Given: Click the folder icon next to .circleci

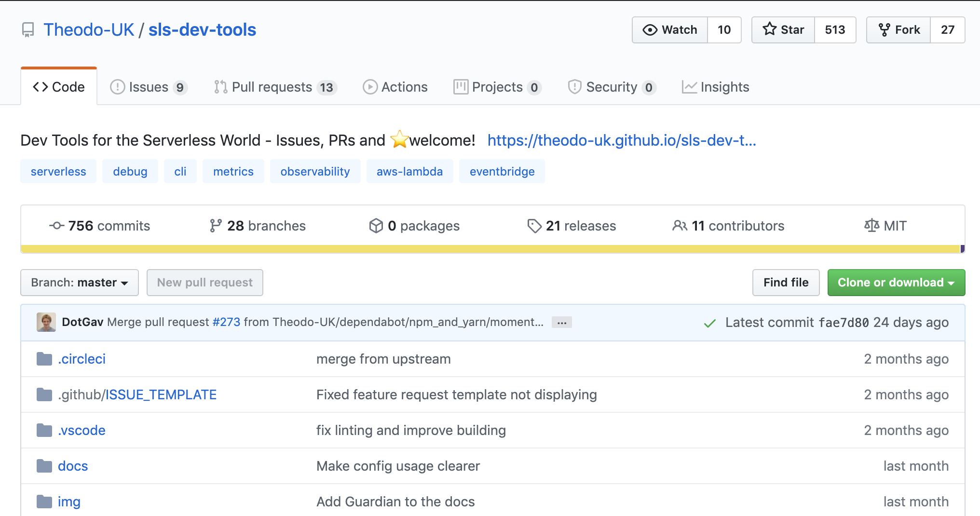Looking at the screenshot, I should click(44, 359).
